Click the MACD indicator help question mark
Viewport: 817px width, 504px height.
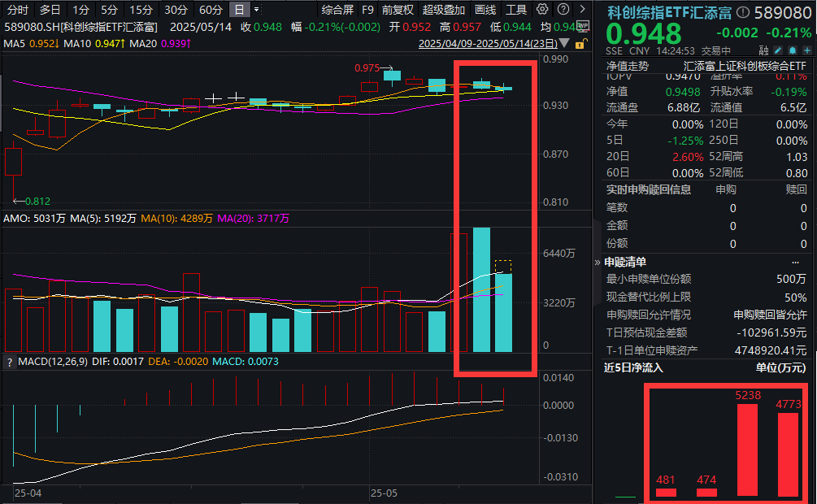[8, 360]
